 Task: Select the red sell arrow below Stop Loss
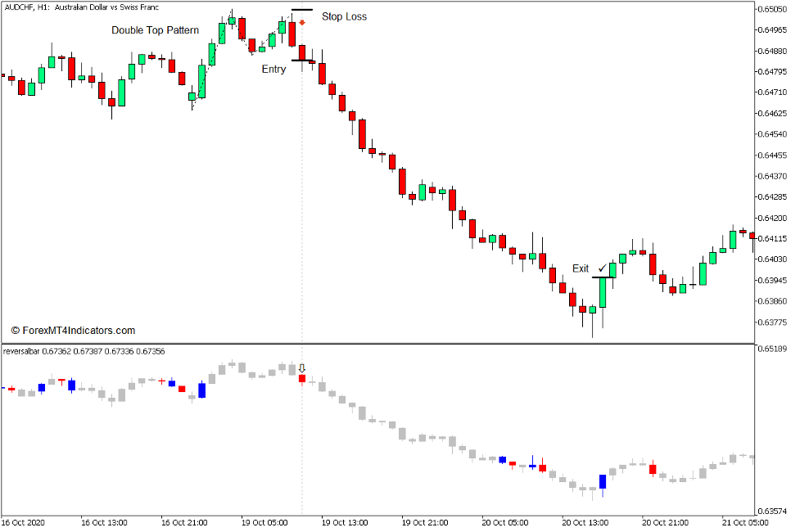pyautogui.click(x=302, y=22)
